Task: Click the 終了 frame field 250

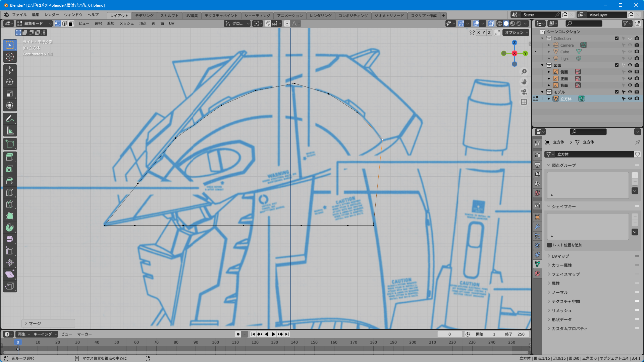Action: coord(515,334)
